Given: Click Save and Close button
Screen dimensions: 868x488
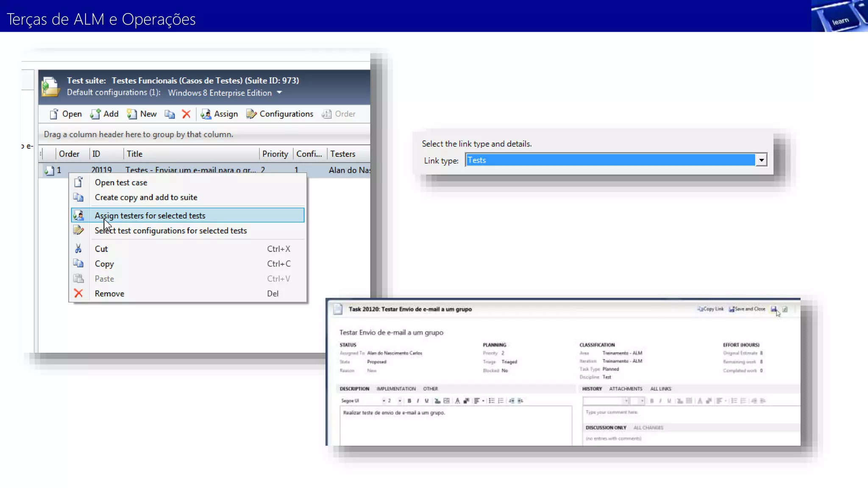Looking at the screenshot, I should coord(747,309).
